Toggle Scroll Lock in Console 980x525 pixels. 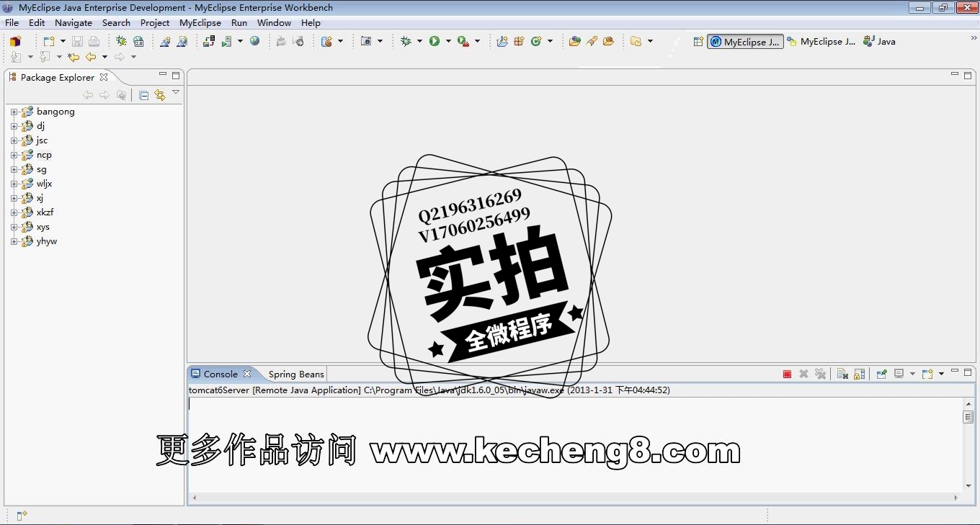(859, 374)
